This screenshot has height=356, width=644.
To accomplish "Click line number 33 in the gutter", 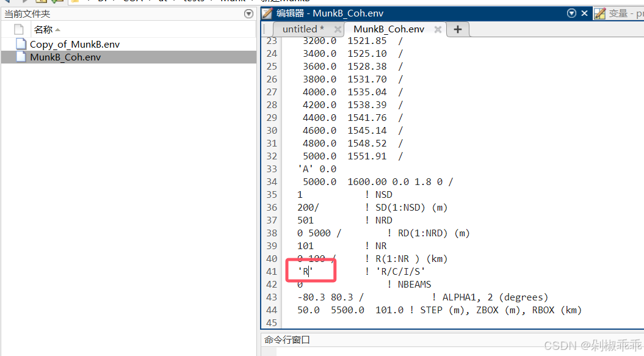I will pyautogui.click(x=272, y=169).
